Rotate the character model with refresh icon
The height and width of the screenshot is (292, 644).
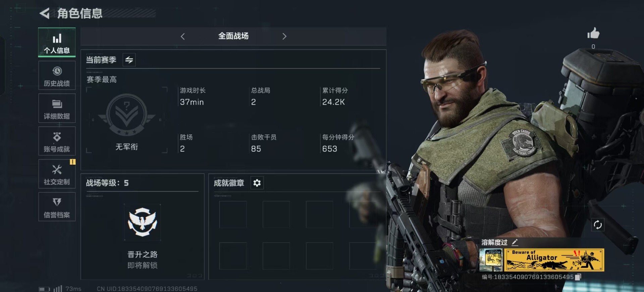pos(598,225)
